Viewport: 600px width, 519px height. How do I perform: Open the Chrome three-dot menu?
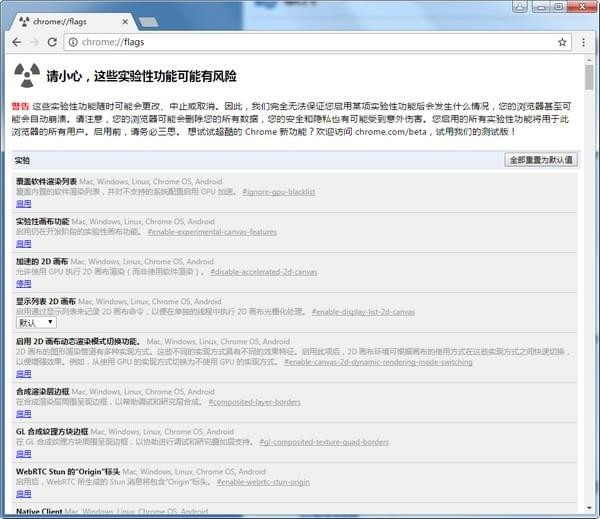click(x=583, y=42)
